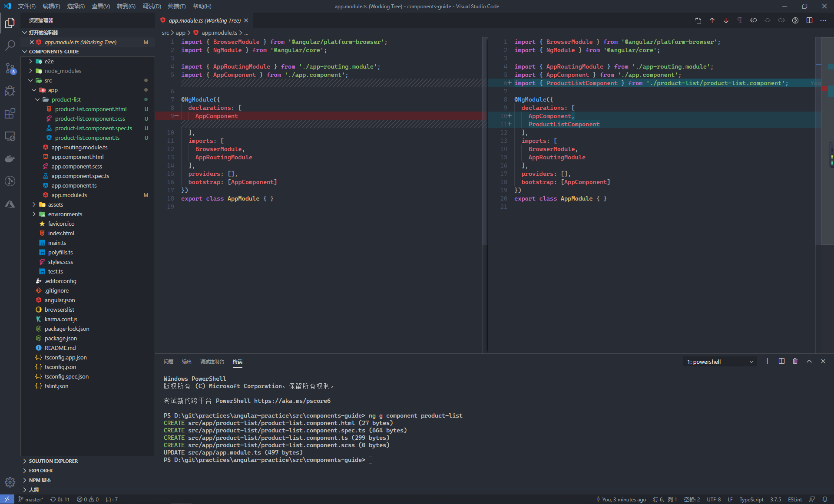Click the TypeScript language mode in the status bar
Screen dimensions: 834x504
751,499
